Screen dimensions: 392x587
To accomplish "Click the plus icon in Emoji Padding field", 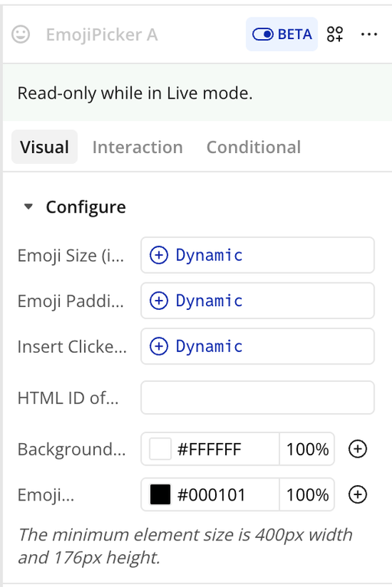I will tap(158, 301).
